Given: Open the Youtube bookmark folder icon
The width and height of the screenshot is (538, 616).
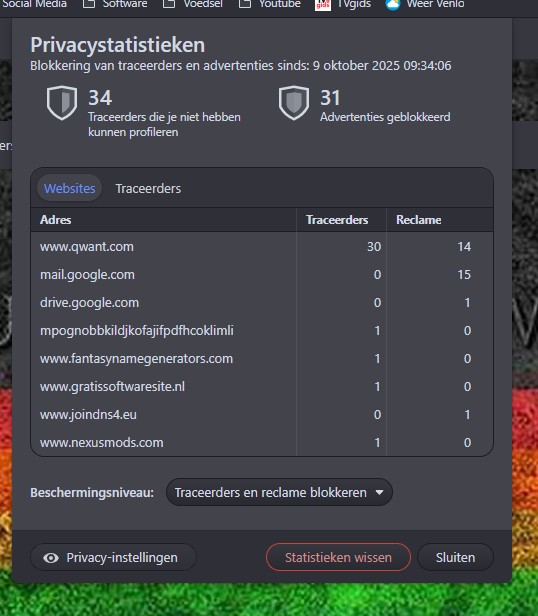Looking at the screenshot, I should pyautogui.click(x=245, y=4).
